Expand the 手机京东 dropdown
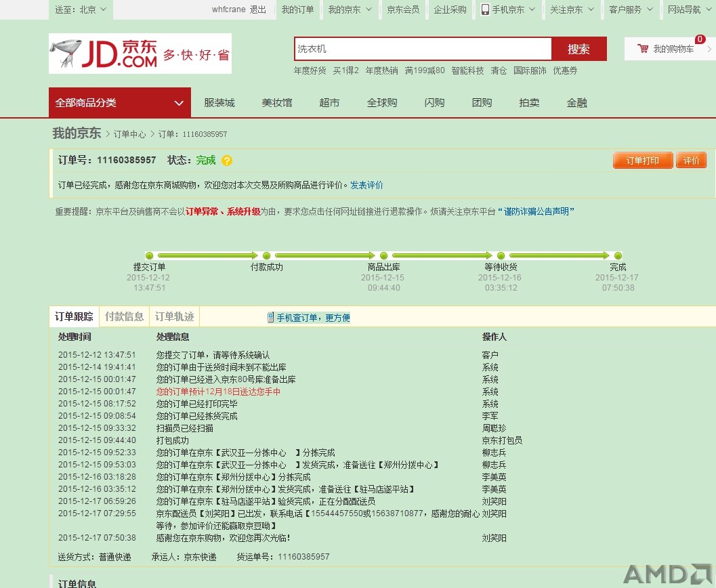Screen dimensions: 716x588 point(508,9)
